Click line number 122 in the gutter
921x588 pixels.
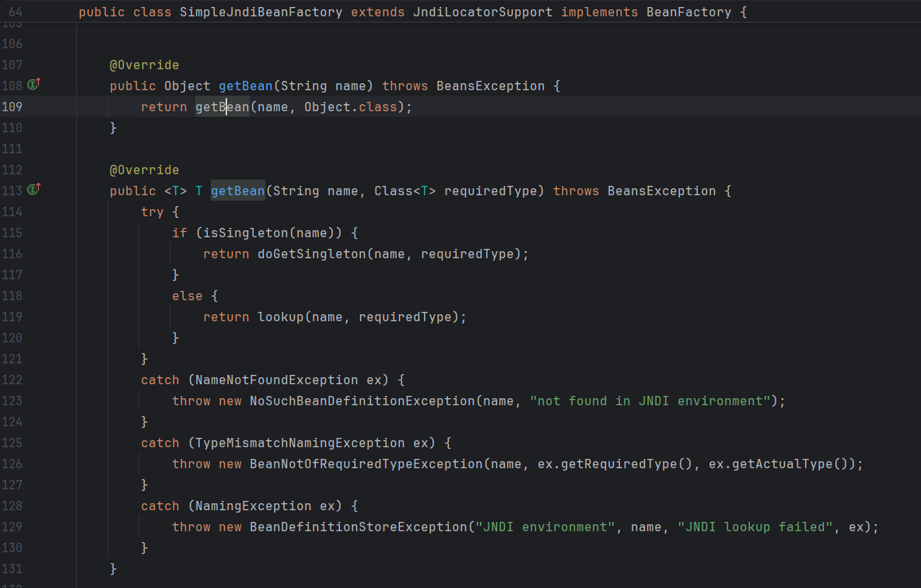coord(12,380)
